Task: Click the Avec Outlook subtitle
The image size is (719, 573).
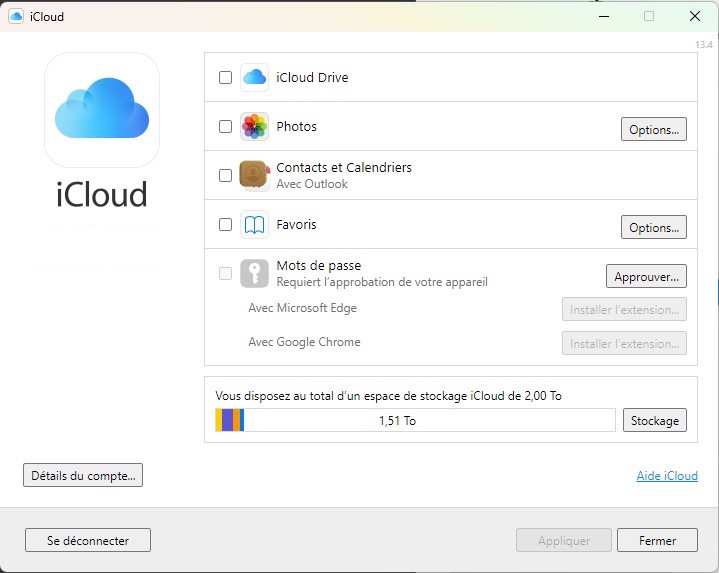Action: tap(312, 184)
